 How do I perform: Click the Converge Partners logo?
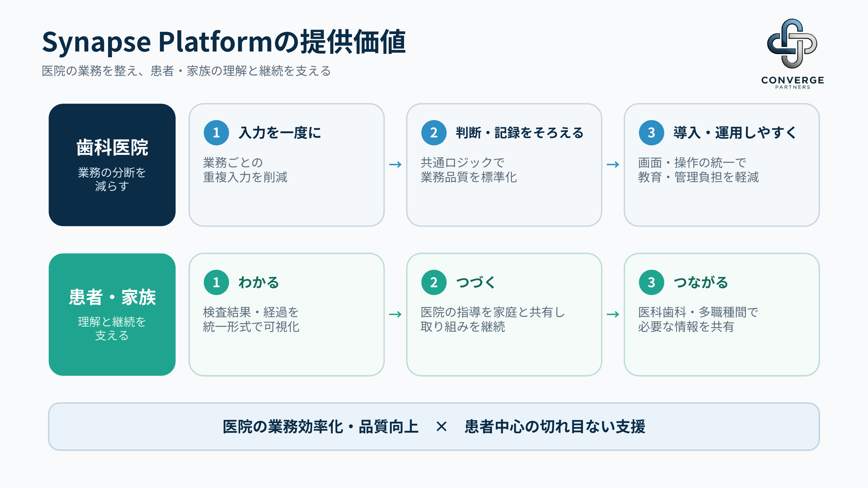coord(792,54)
